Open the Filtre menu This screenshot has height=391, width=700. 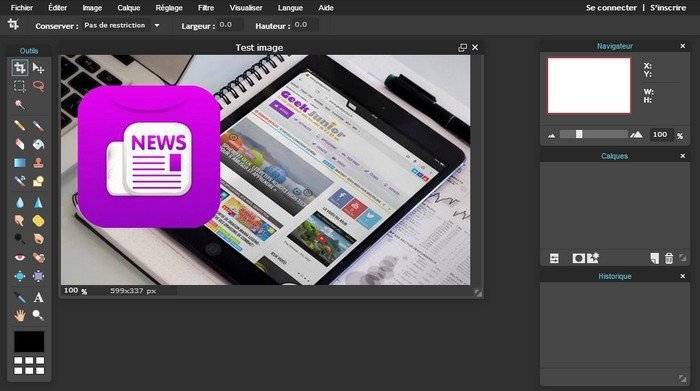click(206, 8)
